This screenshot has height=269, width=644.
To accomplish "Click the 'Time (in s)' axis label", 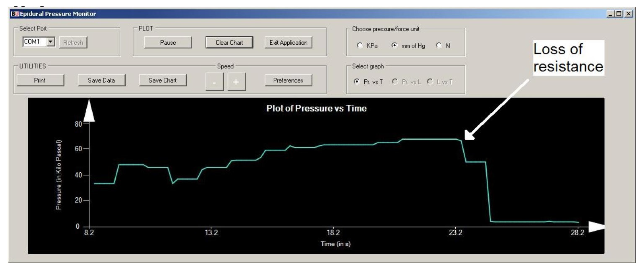I will (x=336, y=244).
